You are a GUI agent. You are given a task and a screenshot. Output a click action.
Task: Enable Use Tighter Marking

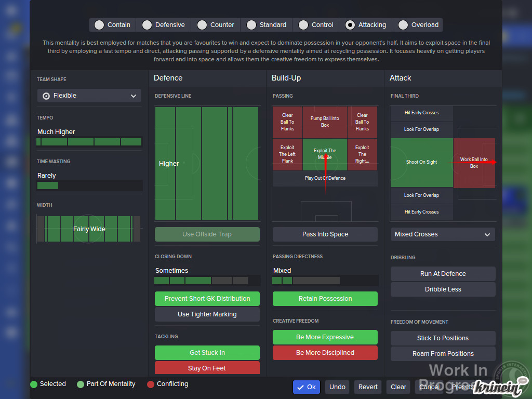click(207, 314)
